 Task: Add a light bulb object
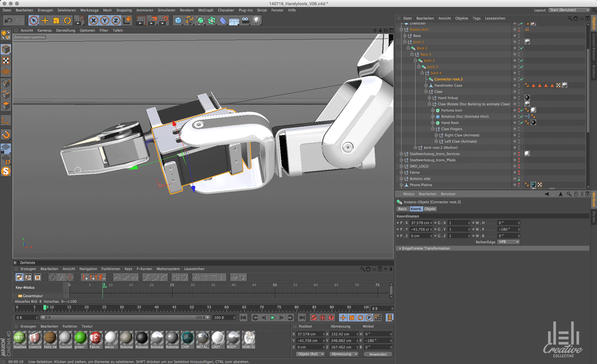pyautogui.click(x=256, y=20)
